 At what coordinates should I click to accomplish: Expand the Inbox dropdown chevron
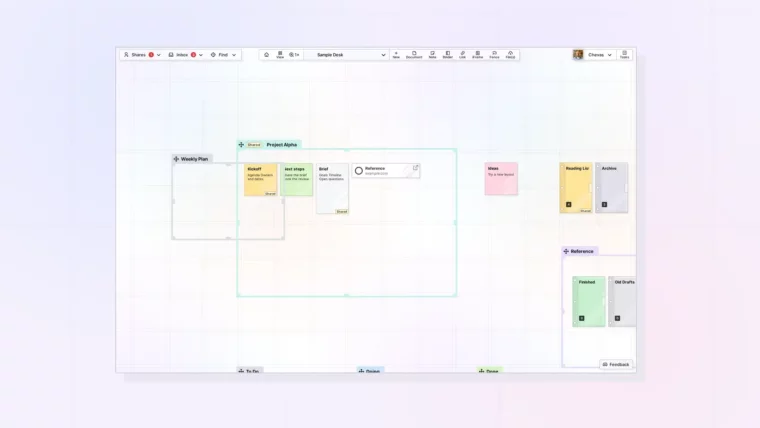click(x=201, y=55)
